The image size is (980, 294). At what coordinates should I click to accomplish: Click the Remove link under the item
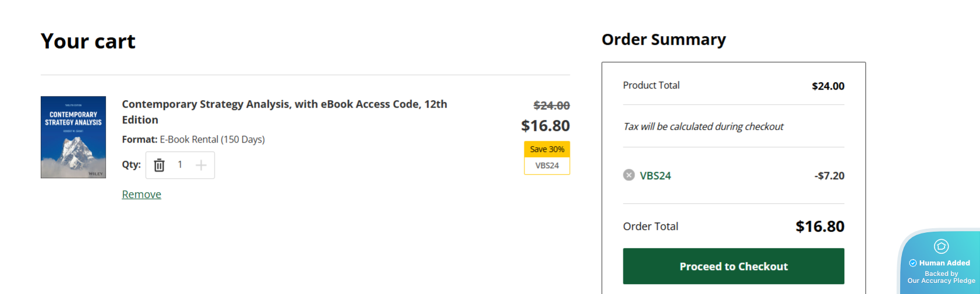(x=142, y=194)
